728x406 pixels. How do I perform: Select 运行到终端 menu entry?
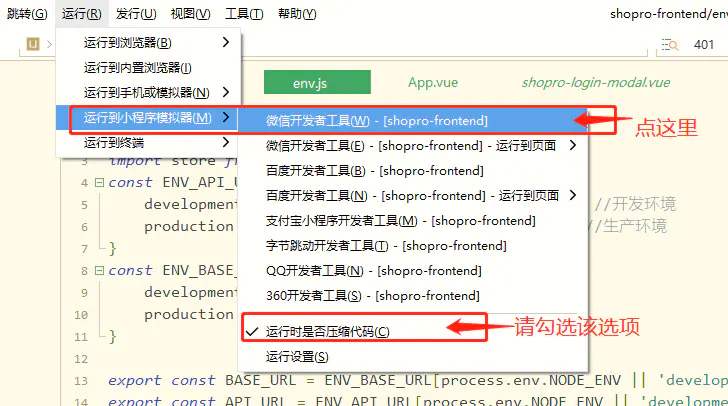tap(149, 142)
